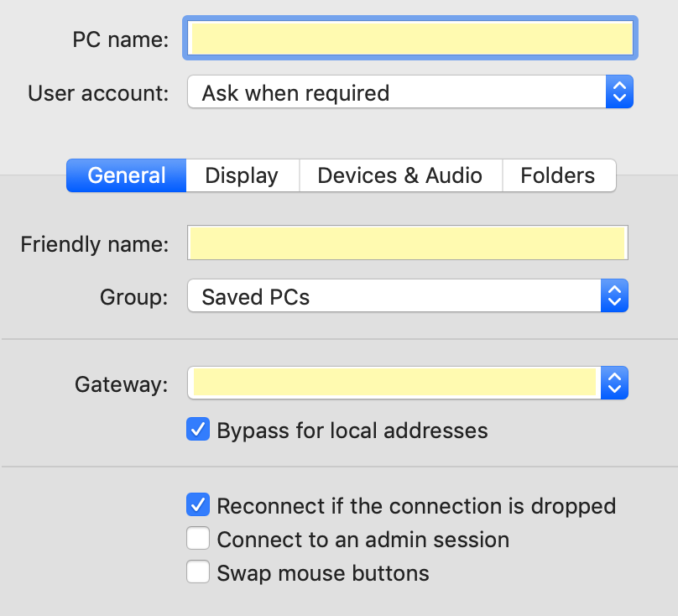Expand the Group dropdown showing Saved PCs
The image size is (678, 616).
(407, 295)
